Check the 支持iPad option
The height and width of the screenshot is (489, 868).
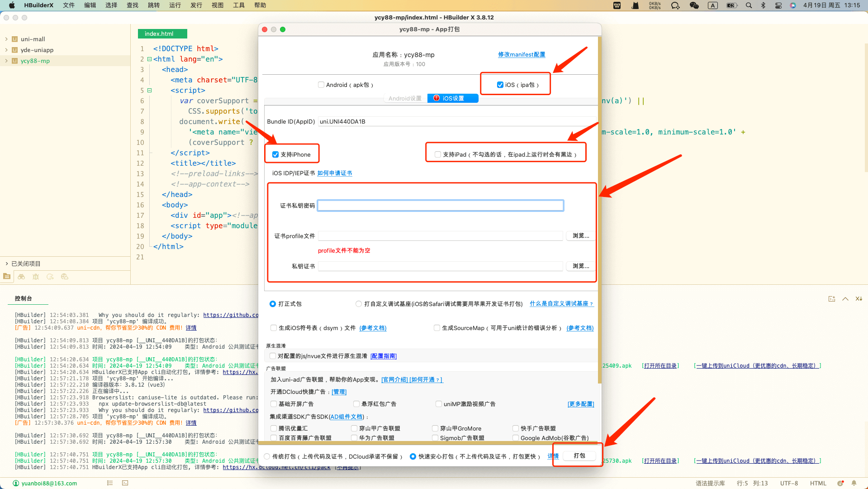(x=438, y=154)
